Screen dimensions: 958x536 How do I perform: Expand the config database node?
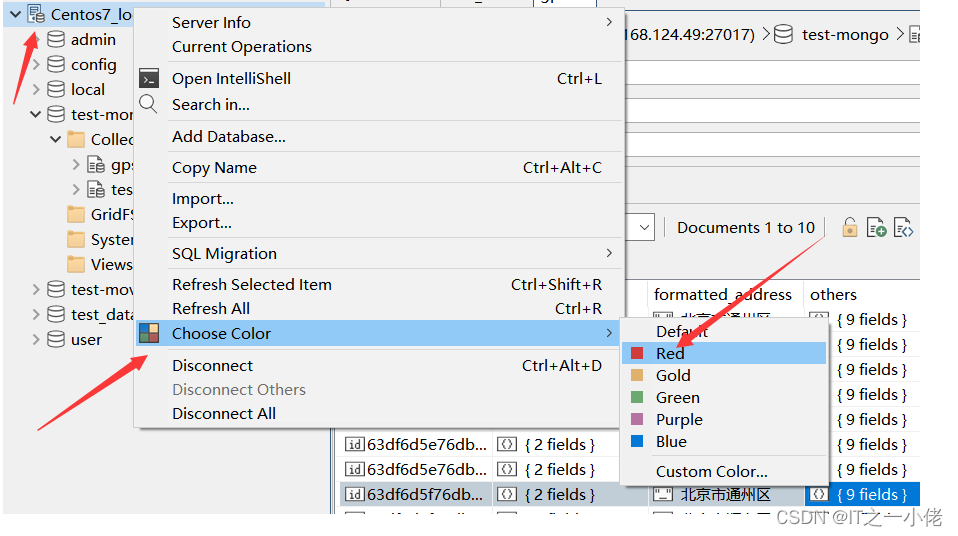[36, 64]
